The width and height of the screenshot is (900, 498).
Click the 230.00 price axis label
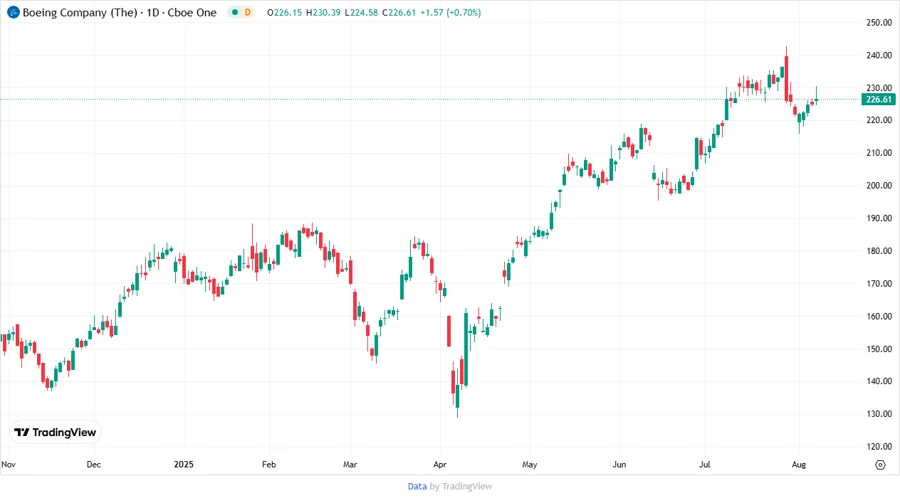tap(879, 88)
